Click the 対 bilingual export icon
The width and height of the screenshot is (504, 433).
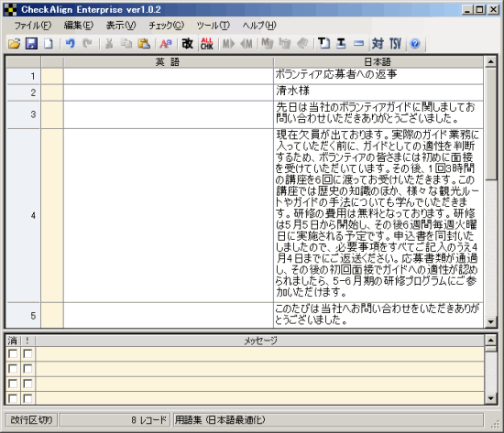click(x=378, y=43)
